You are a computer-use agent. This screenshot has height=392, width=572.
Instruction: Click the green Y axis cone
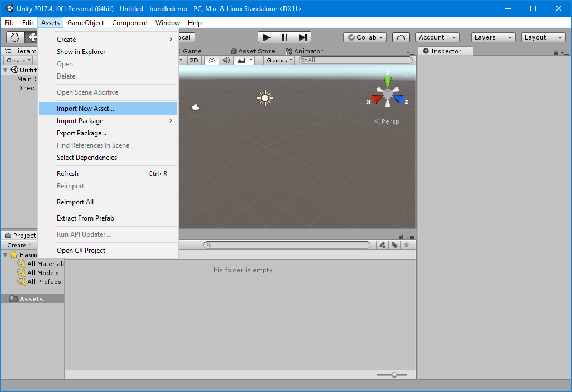pyautogui.click(x=388, y=81)
